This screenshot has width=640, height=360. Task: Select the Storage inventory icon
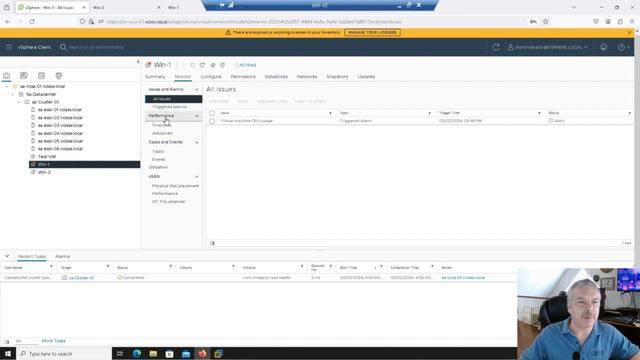41,76
